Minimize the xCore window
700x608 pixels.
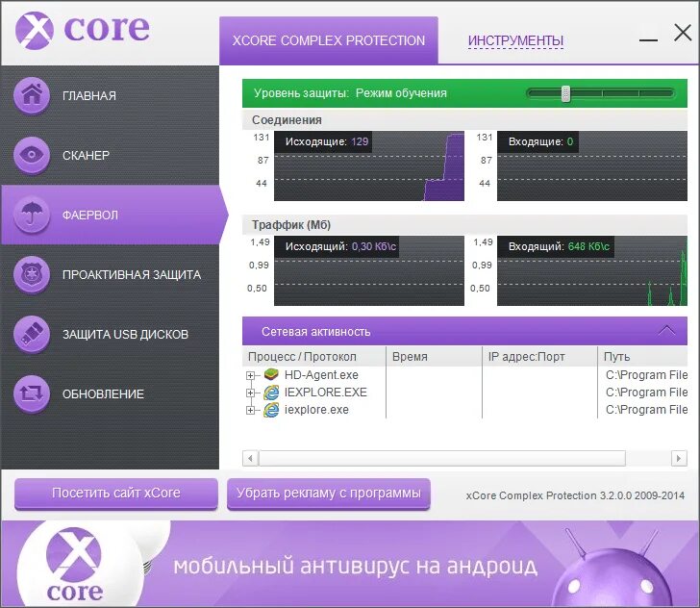point(648,39)
